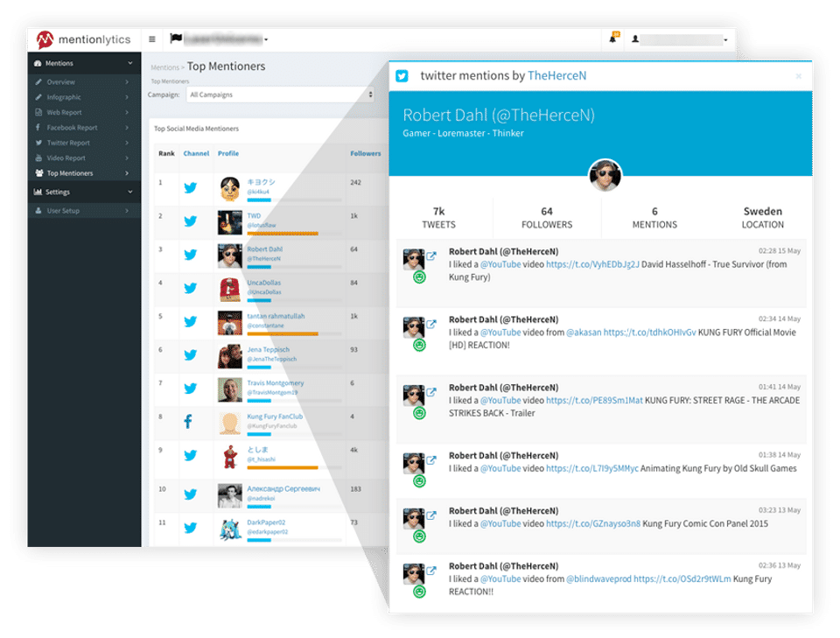The height and width of the screenshot is (638, 840).
Task: Click sentiment smiley on Comic Con Panel tweet
Action: [x=419, y=536]
